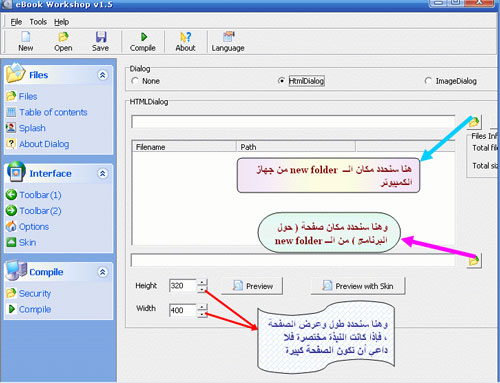Change language via Language toolbar icon
The width and height of the screenshot is (500, 383).
pos(229,37)
